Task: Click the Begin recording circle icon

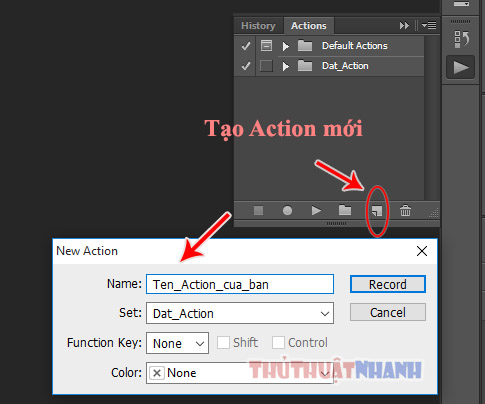Action: tap(287, 211)
